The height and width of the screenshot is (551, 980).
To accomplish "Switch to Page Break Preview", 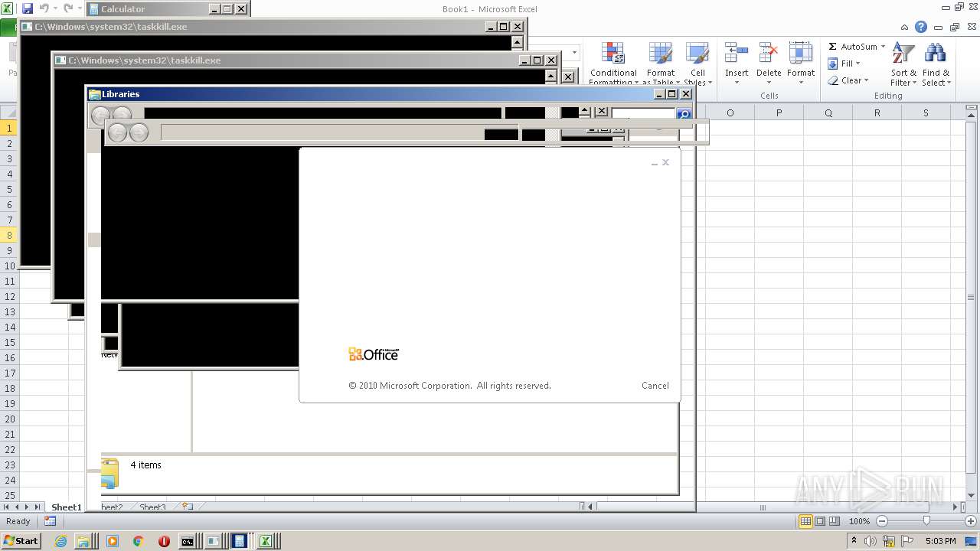I will click(x=835, y=521).
